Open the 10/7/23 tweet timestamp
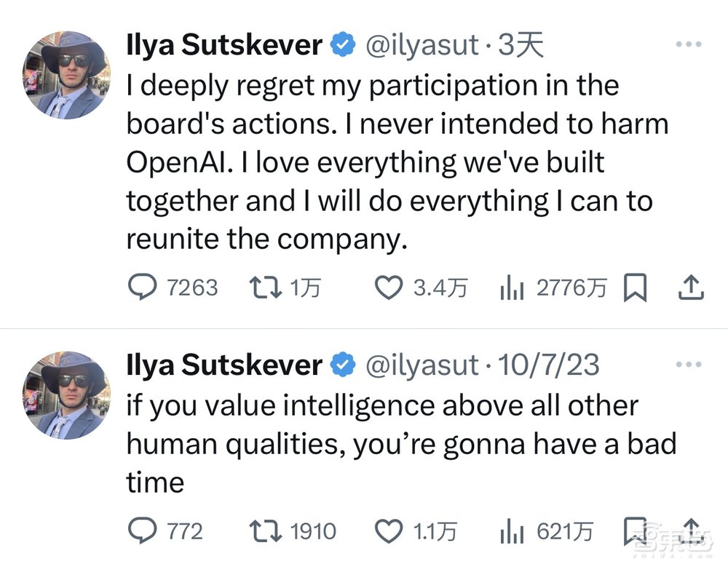 pyautogui.click(x=547, y=365)
